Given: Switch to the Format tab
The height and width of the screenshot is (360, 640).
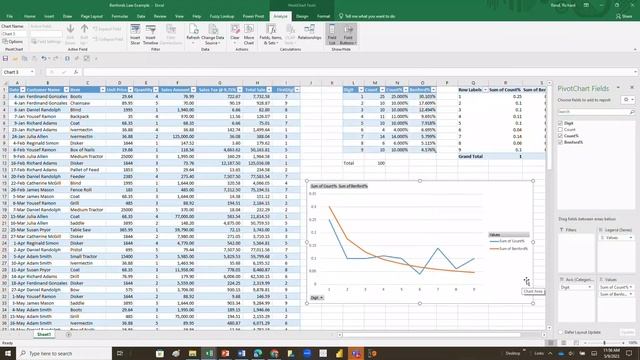Looking at the screenshot, I should click(323, 16).
